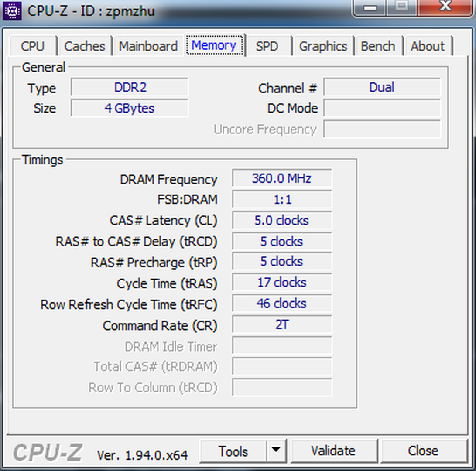Select the 5.0 clocks CAS latency value

pos(282,220)
